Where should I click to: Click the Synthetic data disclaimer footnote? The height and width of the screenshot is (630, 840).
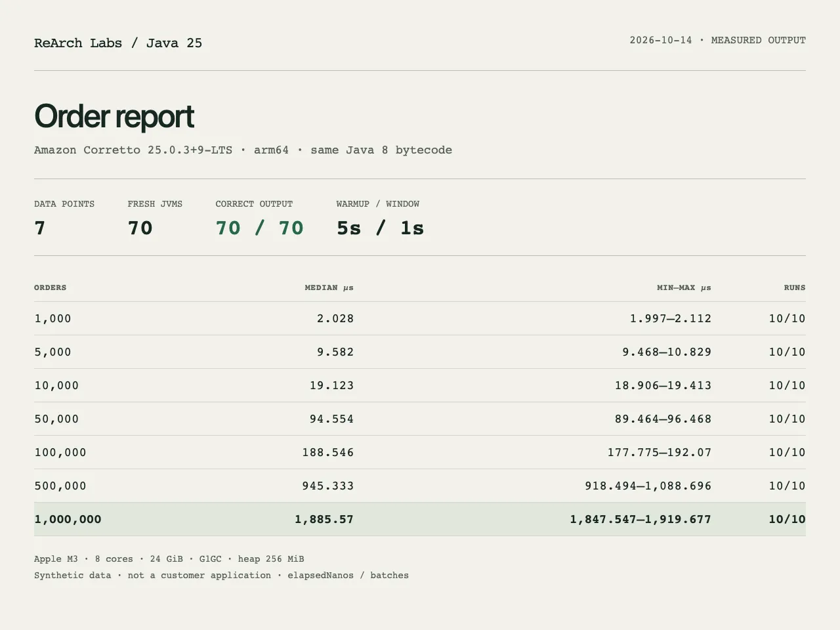(221, 576)
